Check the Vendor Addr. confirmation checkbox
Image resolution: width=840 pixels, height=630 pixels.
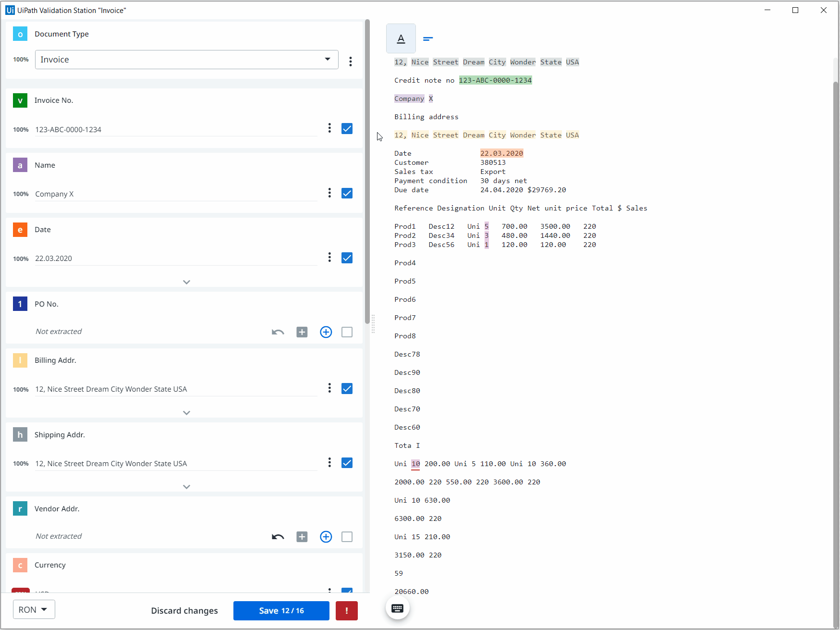[x=347, y=537]
